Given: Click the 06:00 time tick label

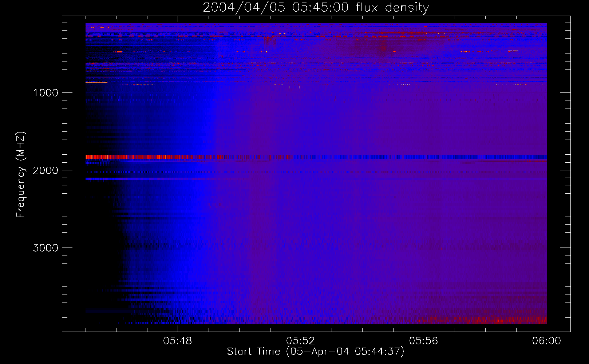Looking at the screenshot, I should pos(547,341).
